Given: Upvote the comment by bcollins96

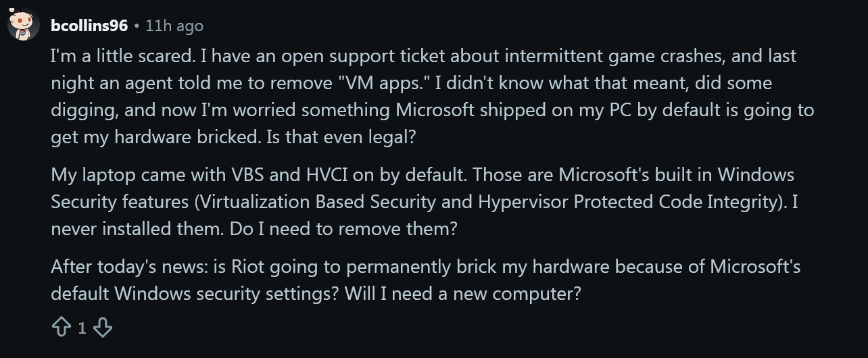Looking at the screenshot, I should click(x=62, y=328).
